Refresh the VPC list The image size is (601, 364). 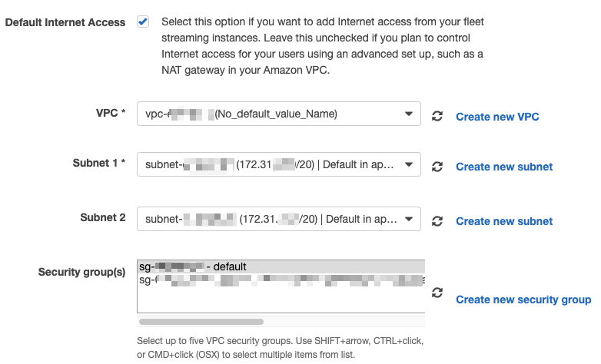(437, 117)
